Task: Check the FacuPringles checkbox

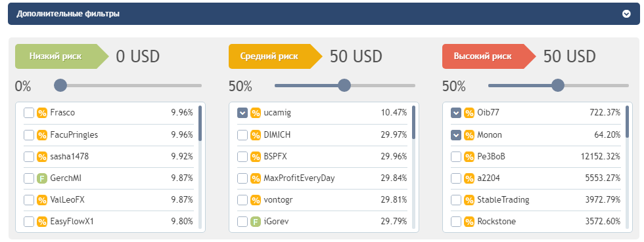Action: point(29,135)
